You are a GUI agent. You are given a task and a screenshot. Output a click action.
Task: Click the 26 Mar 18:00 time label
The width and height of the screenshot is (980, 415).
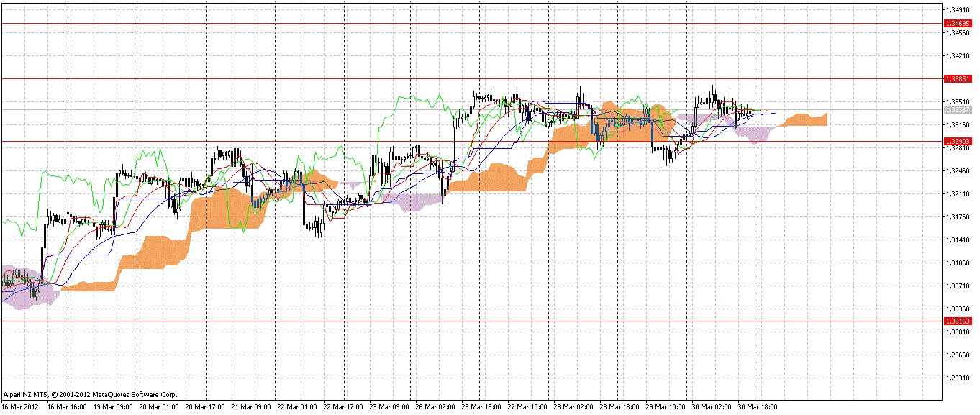[x=481, y=406]
